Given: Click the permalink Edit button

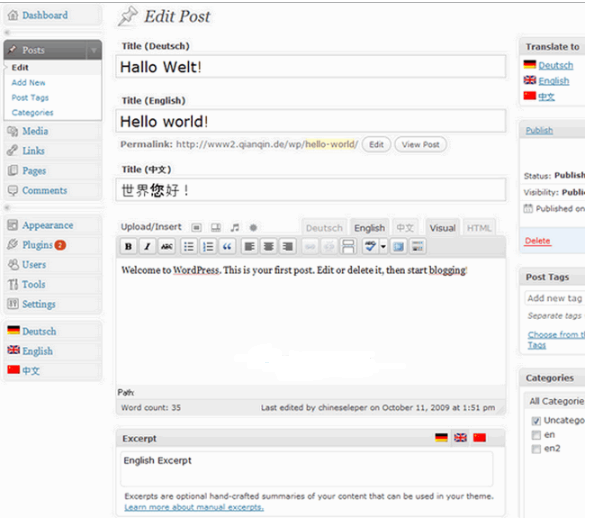Looking at the screenshot, I should (376, 145).
